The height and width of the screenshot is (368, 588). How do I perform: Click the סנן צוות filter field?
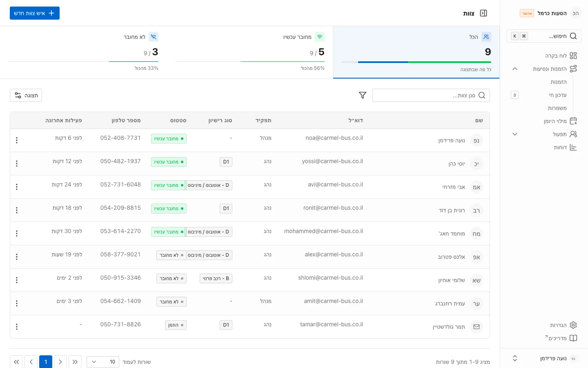point(431,95)
